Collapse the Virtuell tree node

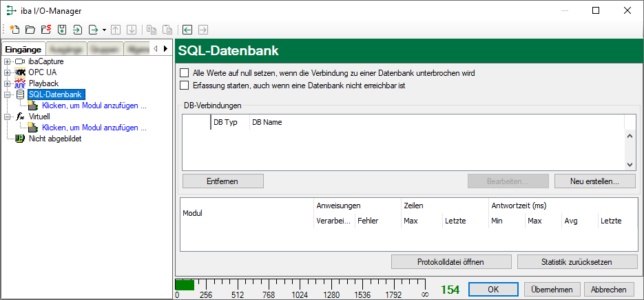[x=7, y=117]
